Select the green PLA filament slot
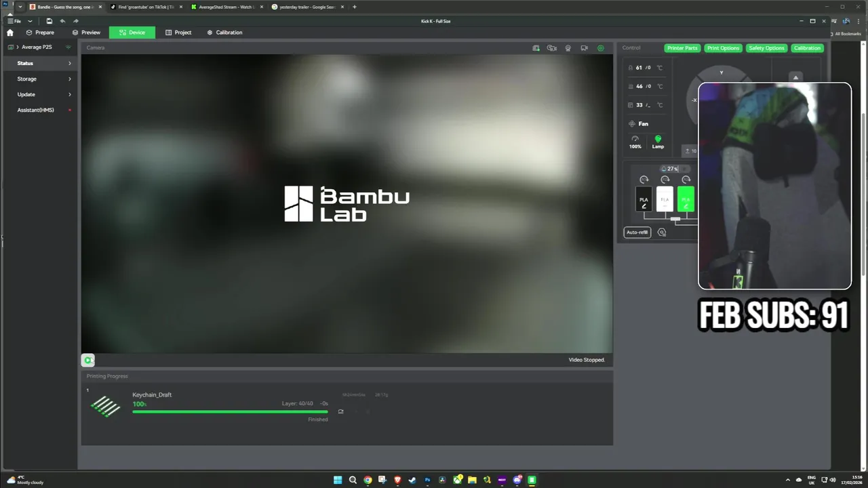This screenshot has width=868, height=488. click(x=686, y=199)
